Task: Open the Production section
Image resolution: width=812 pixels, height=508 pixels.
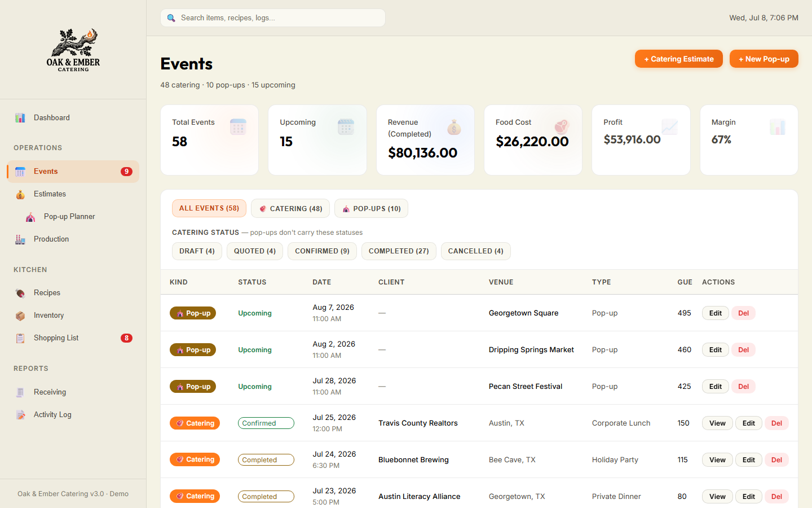Action: [73, 239]
